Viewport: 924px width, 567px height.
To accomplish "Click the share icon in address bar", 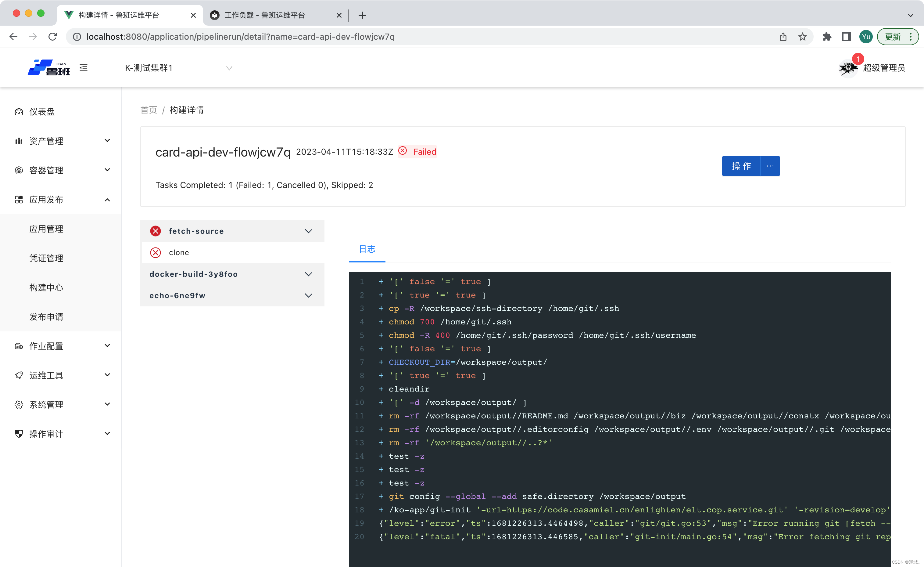I will pyautogui.click(x=783, y=37).
